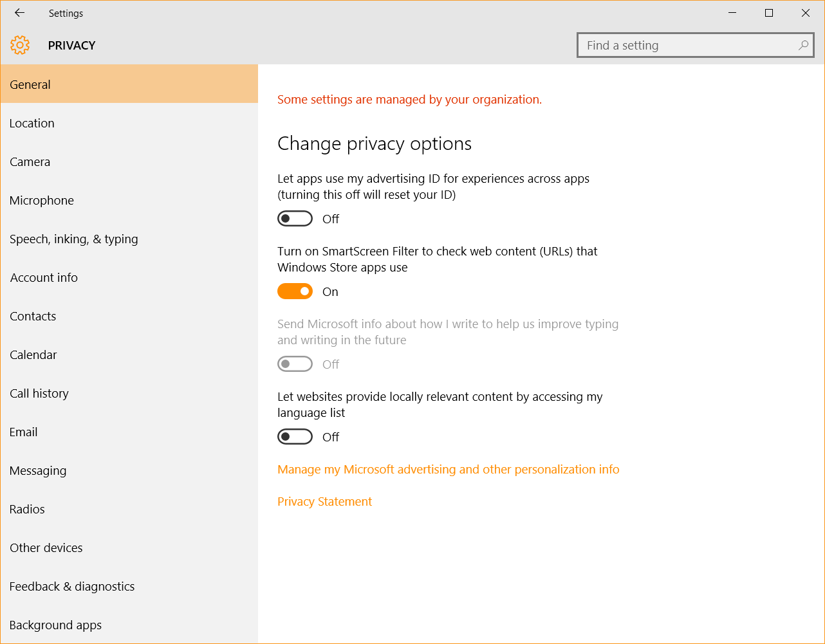Turn off the SmartScreen Filter switch
The height and width of the screenshot is (644, 825).
pos(295,291)
